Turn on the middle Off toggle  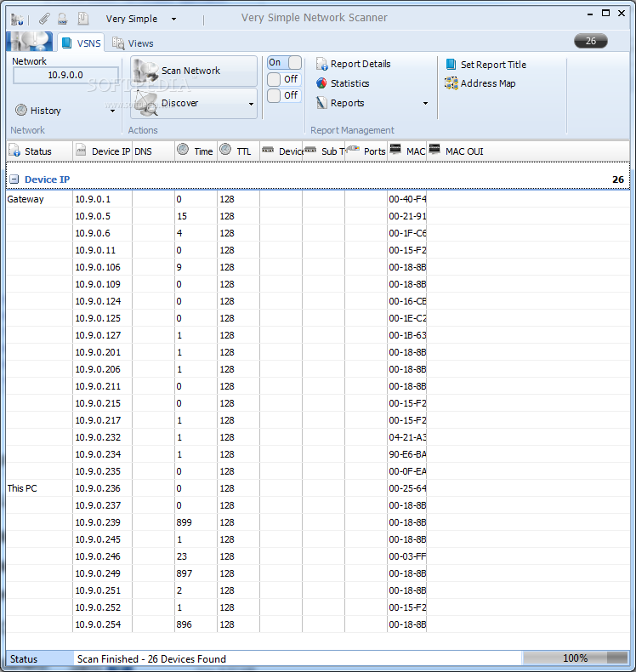(x=284, y=79)
